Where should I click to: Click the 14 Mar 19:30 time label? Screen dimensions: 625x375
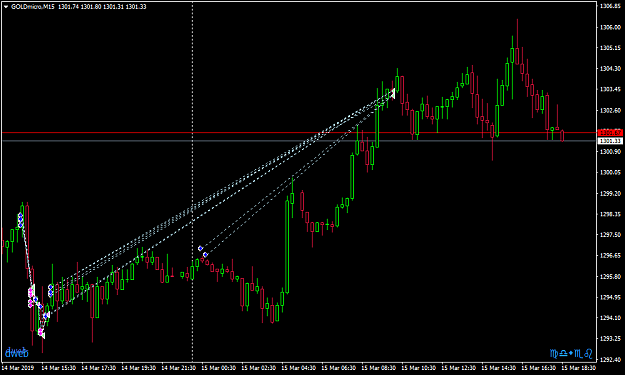pos(138,368)
